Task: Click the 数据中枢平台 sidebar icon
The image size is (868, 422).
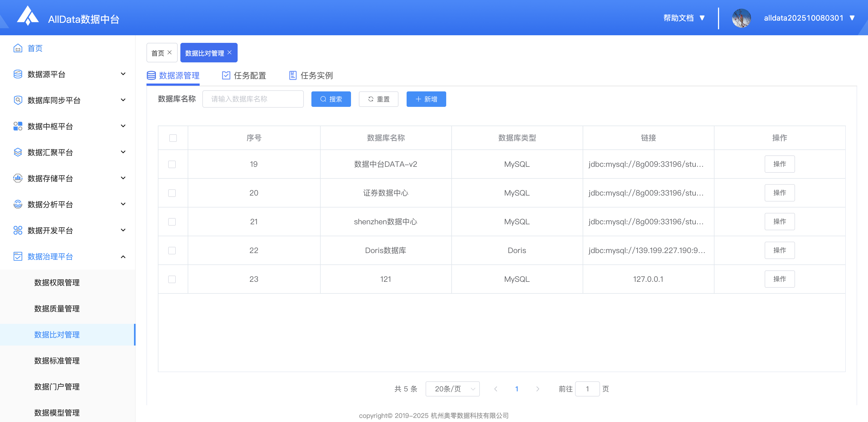Action: (x=18, y=126)
